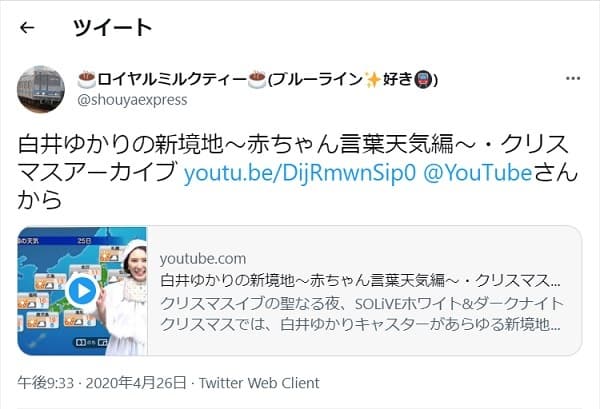Click the sparkle emoji after ブルーライン

coord(372,80)
